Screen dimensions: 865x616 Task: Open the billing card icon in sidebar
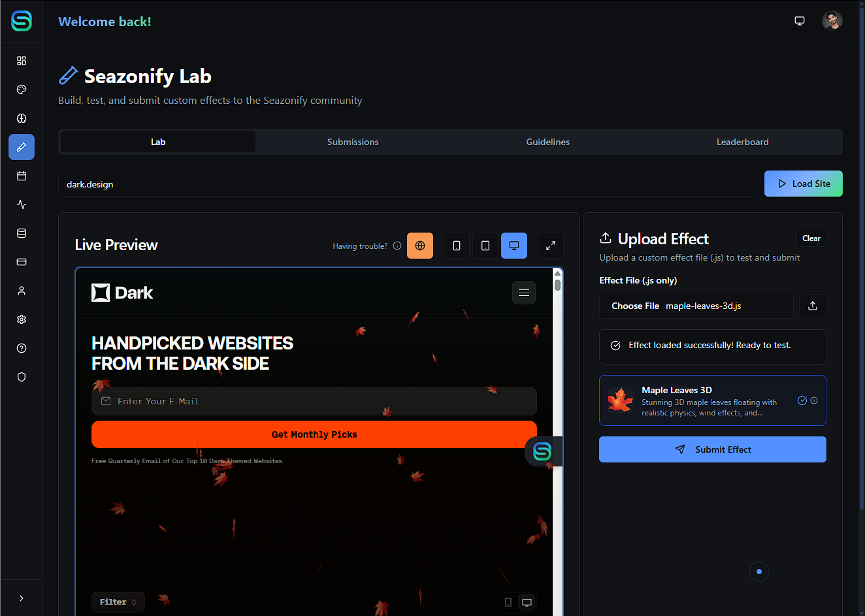(22, 262)
